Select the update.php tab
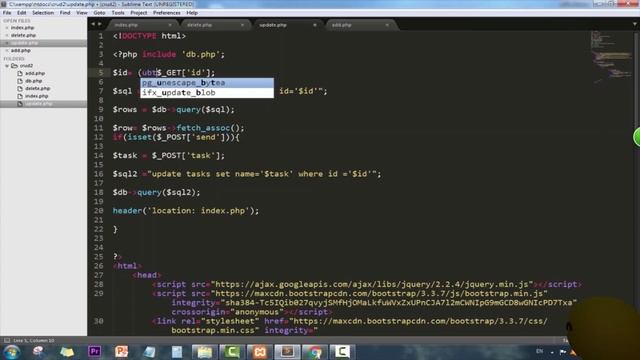The height and width of the screenshot is (360, 640). 287,25
